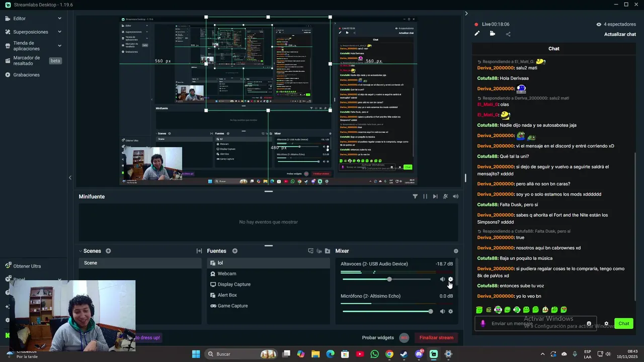Open Discord from the taskbar
This screenshot has width=644, height=362.
pos(419,354)
